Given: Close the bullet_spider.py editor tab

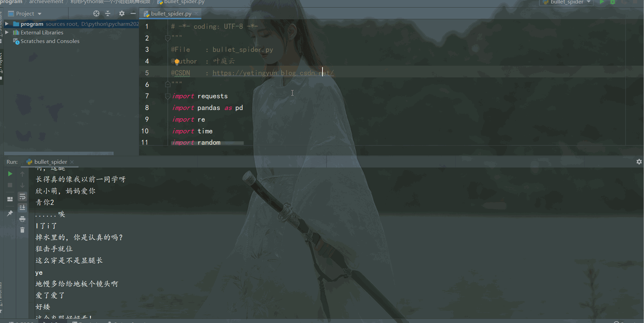Looking at the screenshot, I should tap(196, 13).
